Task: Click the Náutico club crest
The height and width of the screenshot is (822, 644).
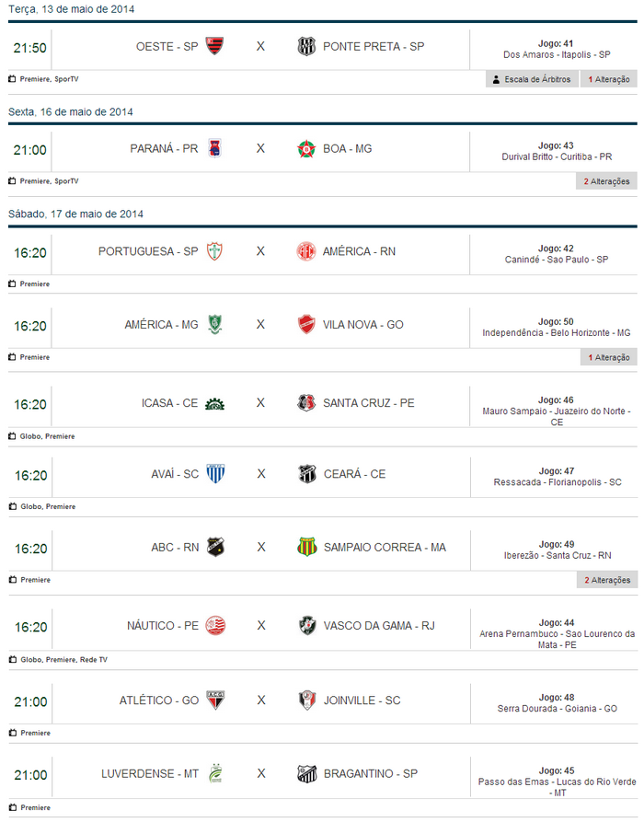Action: point(214,626)
